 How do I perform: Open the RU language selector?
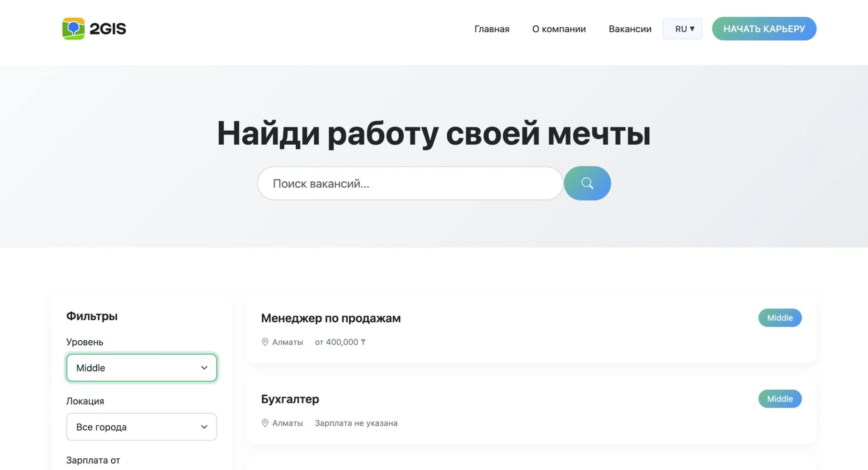pyautogui.click(x=683, y=29)
